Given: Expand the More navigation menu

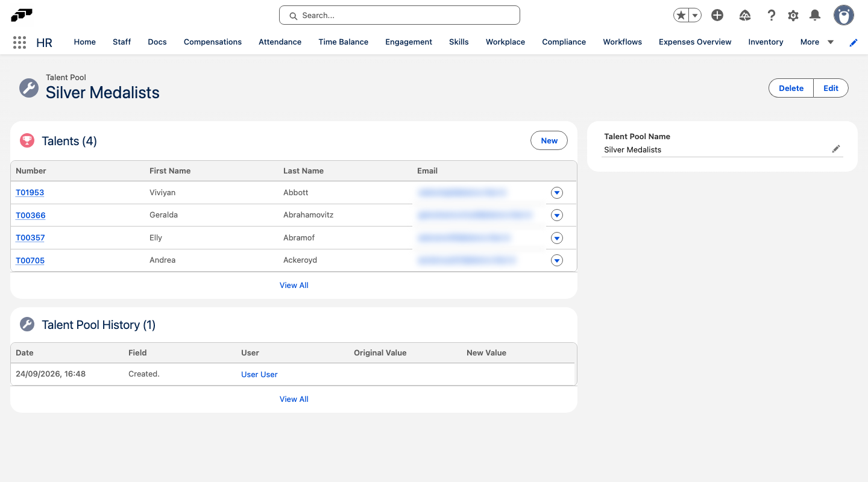Looking at the screenshot, I should point(817,42).
